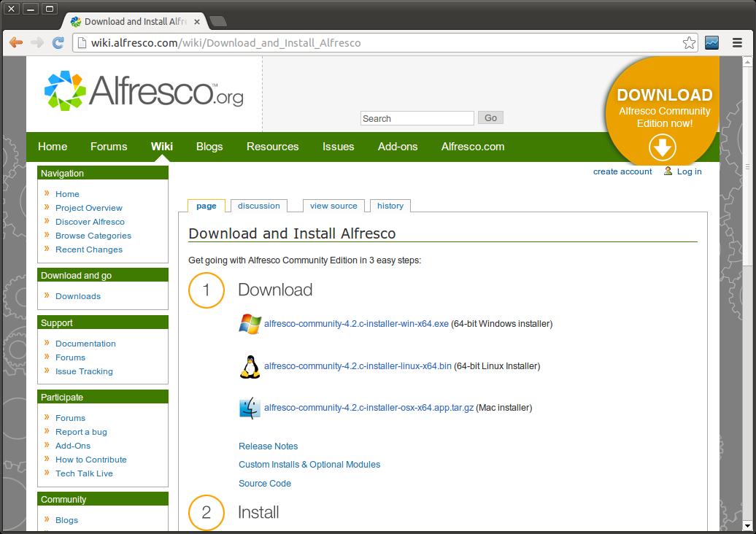The height and width of the screenshot is (534, 756).
Task: Download the linux-x64.bin installer link
Action: pos(358,366)
